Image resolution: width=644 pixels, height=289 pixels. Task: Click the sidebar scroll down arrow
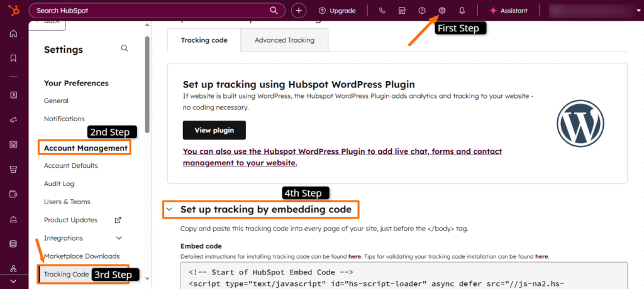coord(147,278)
